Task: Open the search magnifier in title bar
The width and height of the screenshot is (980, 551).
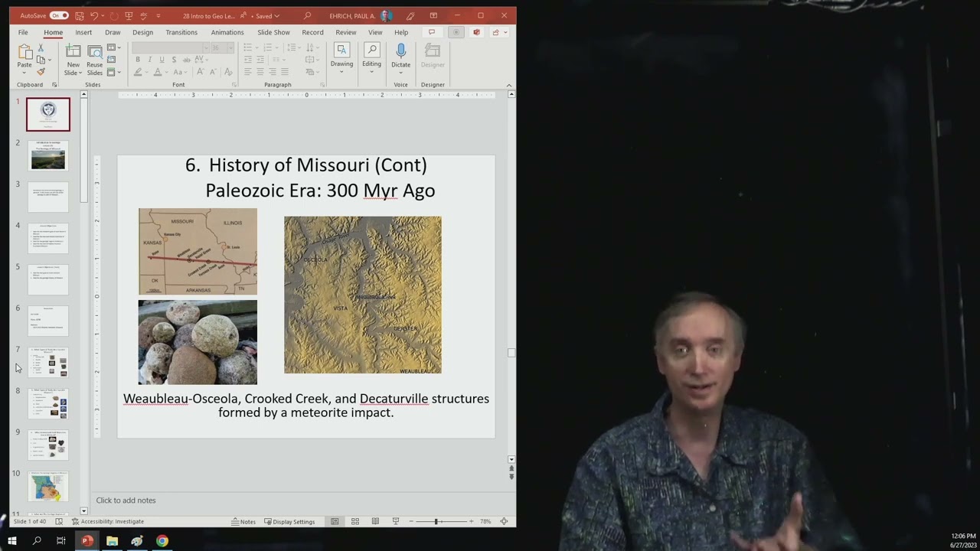Action: pos(308,15)
